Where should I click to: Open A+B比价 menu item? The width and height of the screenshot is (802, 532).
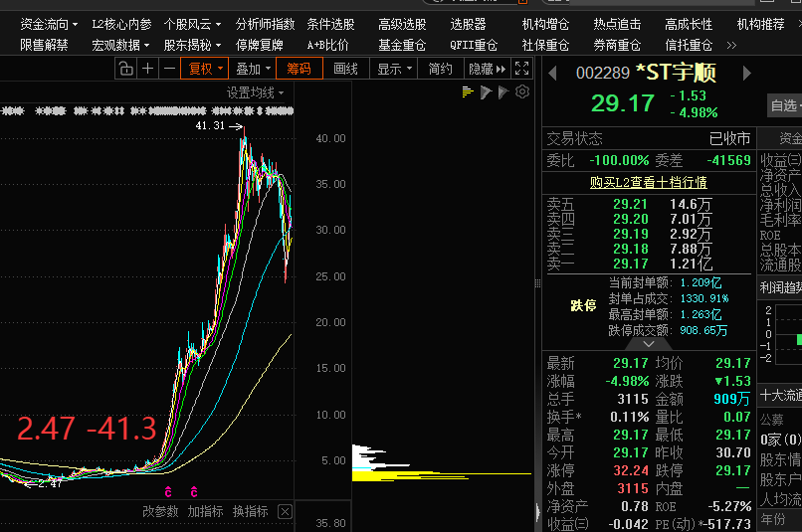tap(327, 45)
